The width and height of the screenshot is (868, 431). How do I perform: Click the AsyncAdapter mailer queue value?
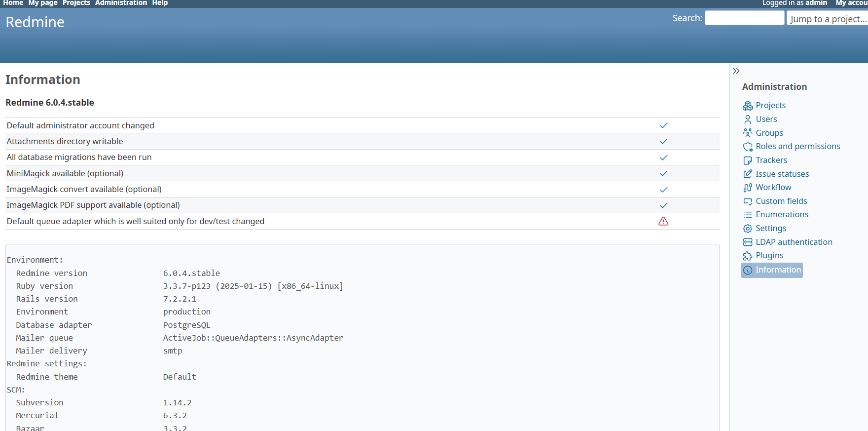253,338
